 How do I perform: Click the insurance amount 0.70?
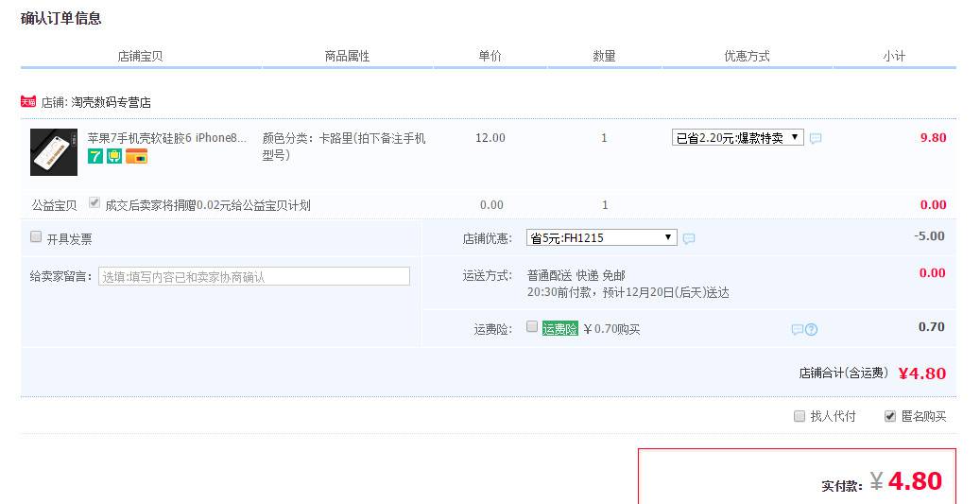pos(931,326)
